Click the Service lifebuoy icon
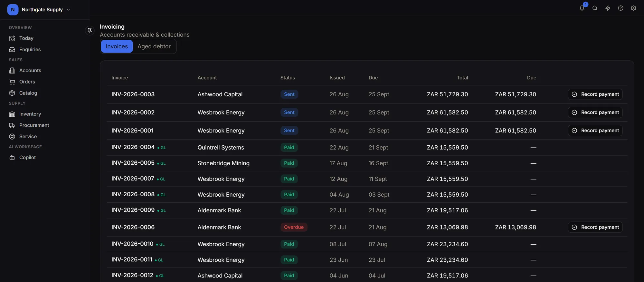The height and width of the screenshot is (282, 644). 12,137
